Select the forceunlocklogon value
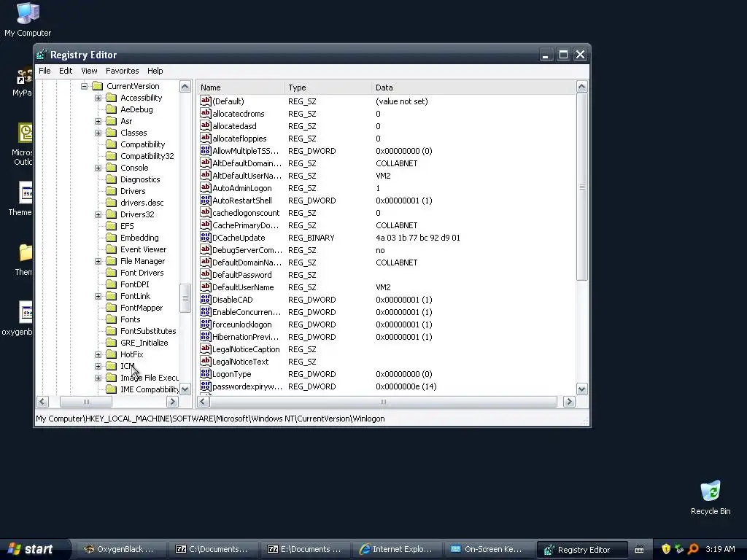 (242, 324)
